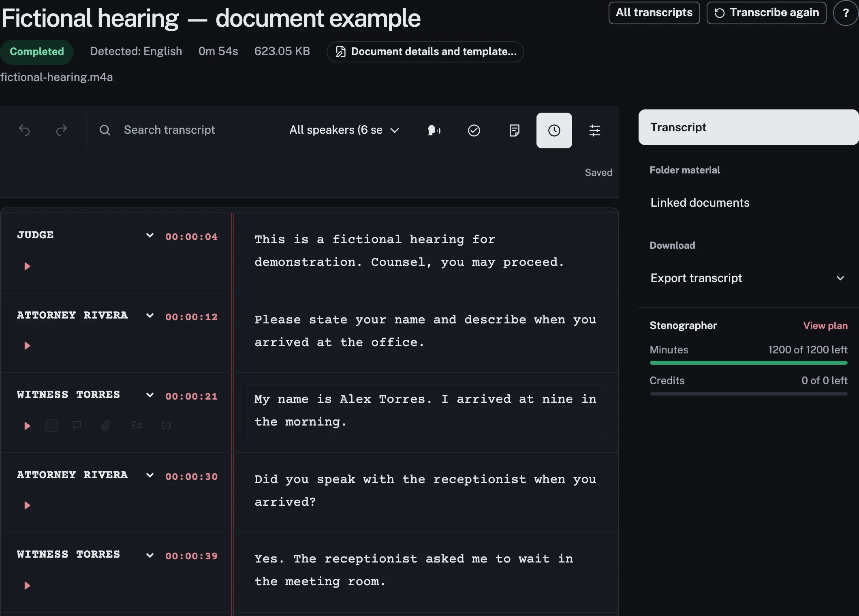859x616 pixels.
Task: Click the circled checkmark review icon
Action: (474, 130)
